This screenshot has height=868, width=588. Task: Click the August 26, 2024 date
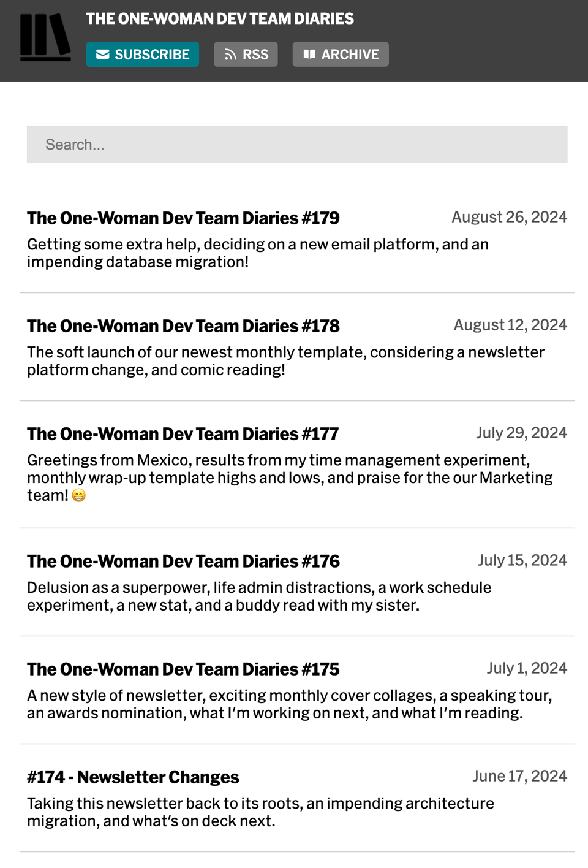509,217
